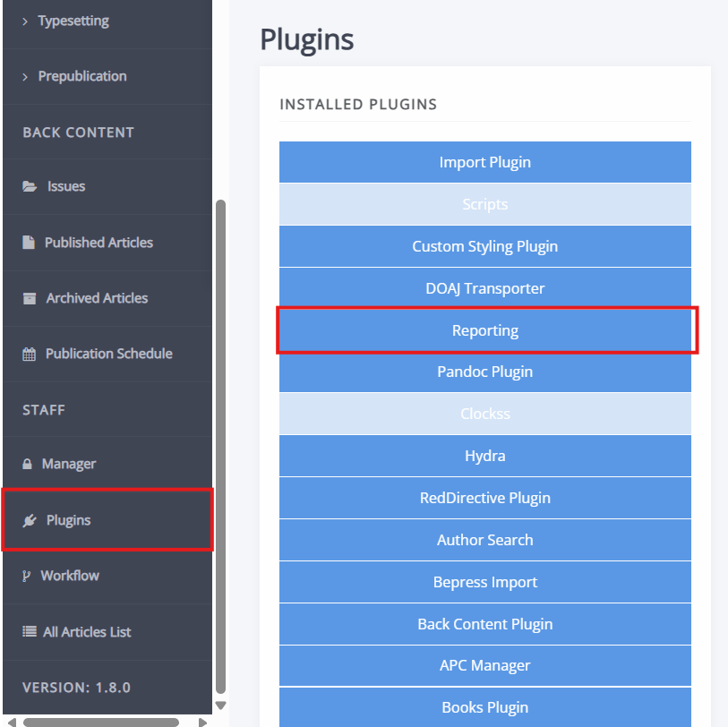Open the Books Plugin
Screen dimensions: 728x727
484,707
